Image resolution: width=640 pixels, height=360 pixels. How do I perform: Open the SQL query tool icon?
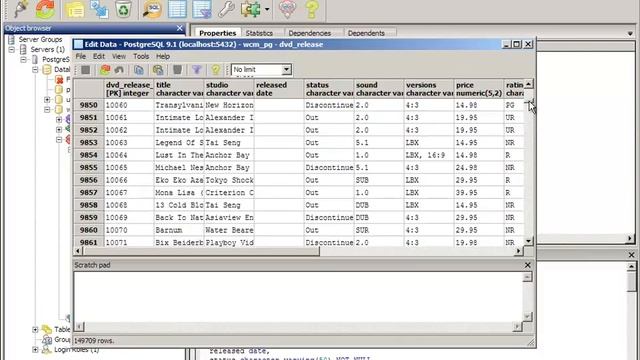click(152, 9)
